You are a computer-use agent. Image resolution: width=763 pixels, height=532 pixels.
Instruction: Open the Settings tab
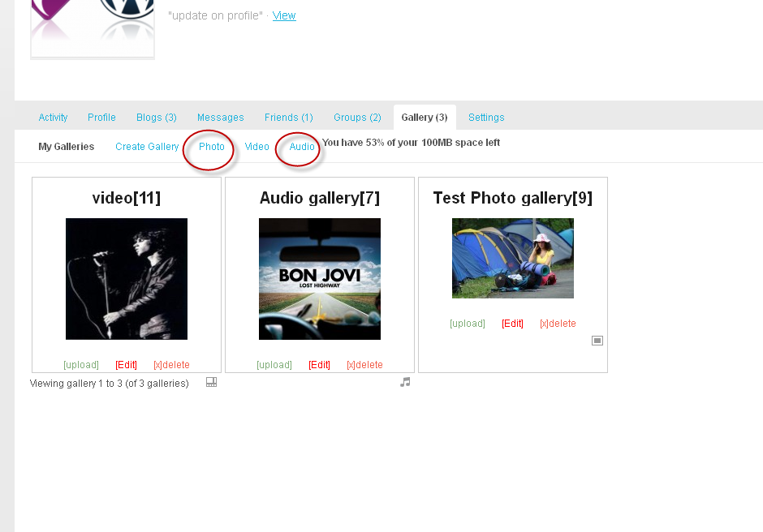click(486, 118)
